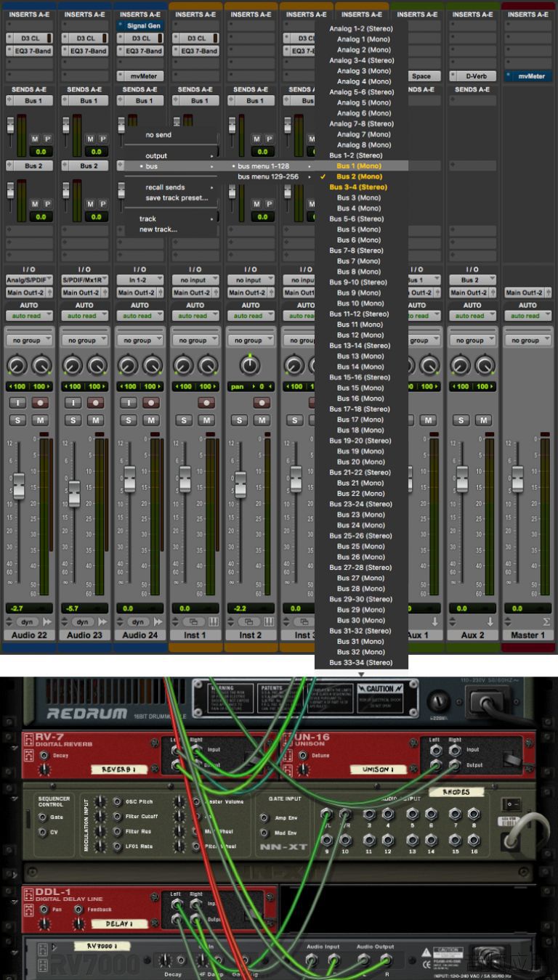This screenshot has width=558, height=980.
Task: Open the no group dropdown on Audio 23
Action: (x=85, y=340)
